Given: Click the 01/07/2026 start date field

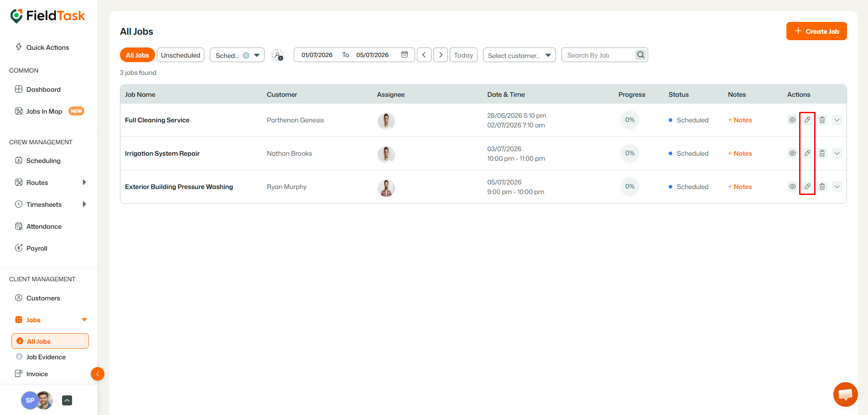Looking at the screenshot, I should (x=317, y=55).
